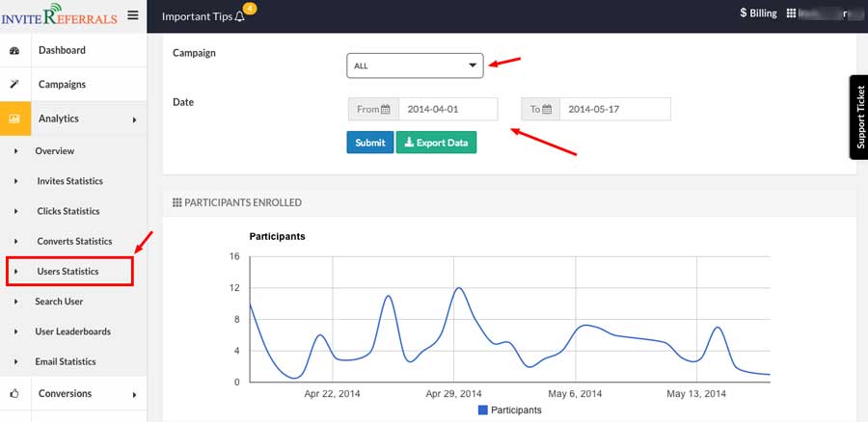Click the notification badge count 4
Image resolution: width=868 pixels, height=422 pixels.
(250, 9)
